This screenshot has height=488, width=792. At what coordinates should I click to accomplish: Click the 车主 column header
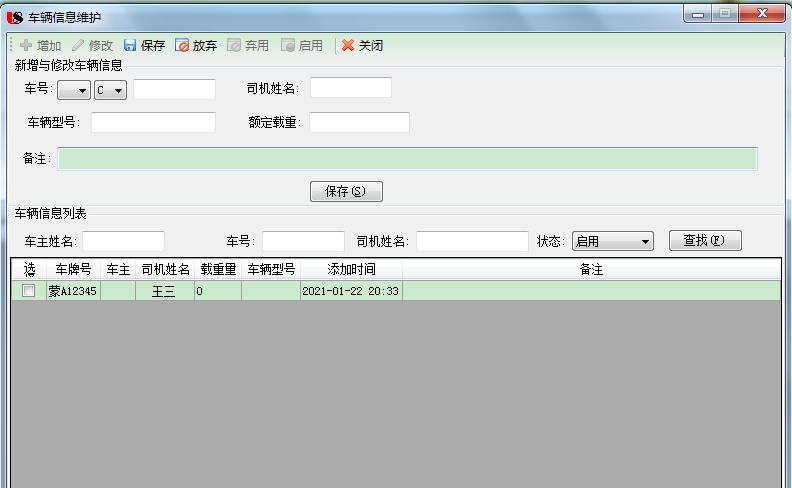[118, 269]
